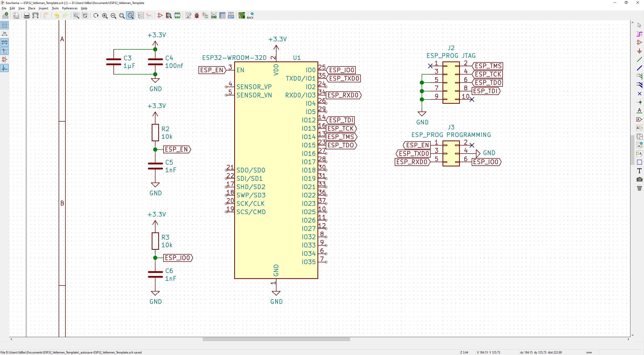
Task: Undo last edit
Action: (57, 16)
